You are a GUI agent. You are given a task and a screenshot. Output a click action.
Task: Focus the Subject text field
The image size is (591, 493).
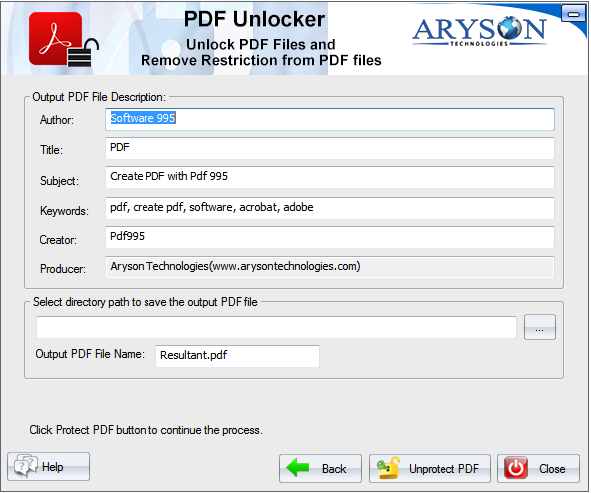330,177
